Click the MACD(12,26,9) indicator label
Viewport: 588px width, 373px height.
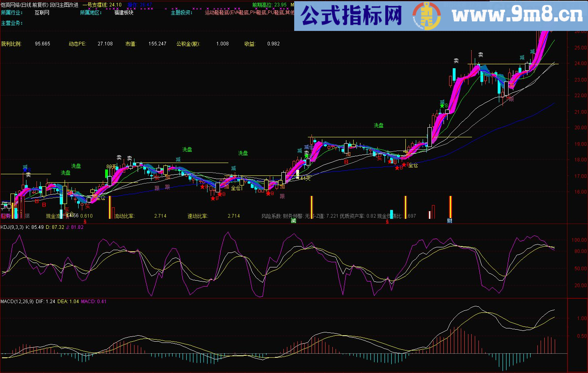coord(17,302)
